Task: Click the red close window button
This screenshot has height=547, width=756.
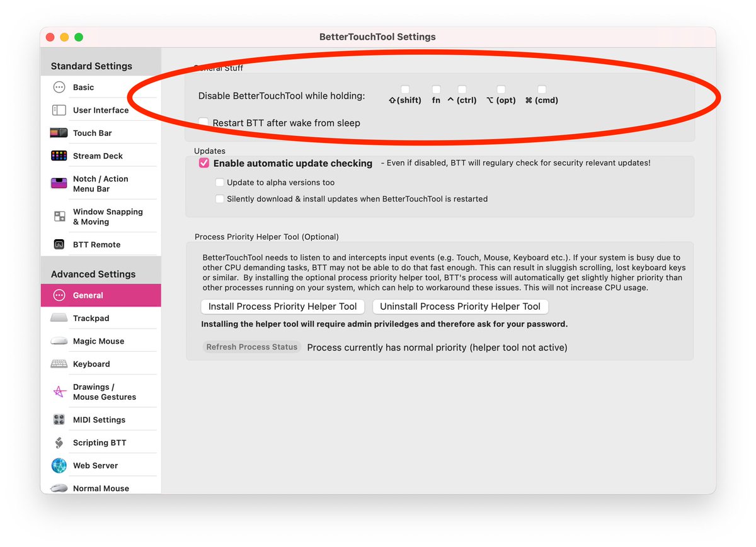Action: (50, 37)
